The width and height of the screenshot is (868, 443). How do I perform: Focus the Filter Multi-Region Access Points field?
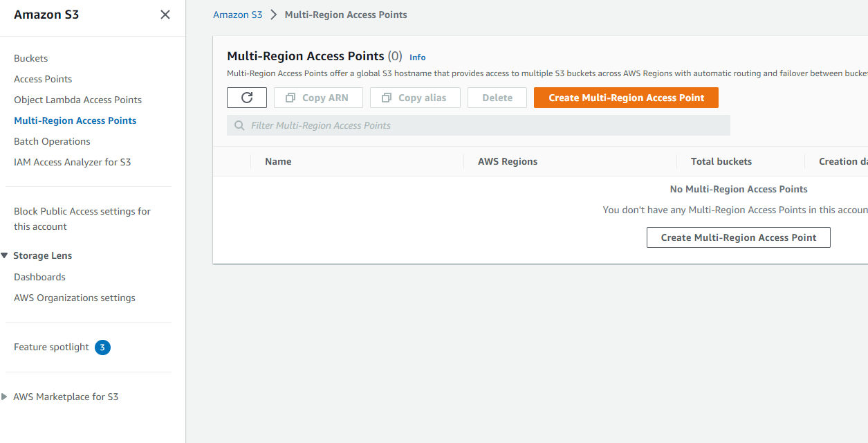479,125
